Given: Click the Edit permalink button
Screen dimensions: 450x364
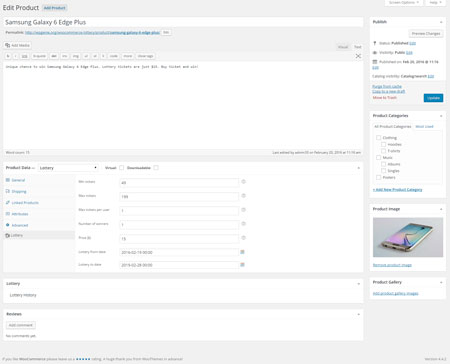Looking at the screenshot, I should 166,32.
